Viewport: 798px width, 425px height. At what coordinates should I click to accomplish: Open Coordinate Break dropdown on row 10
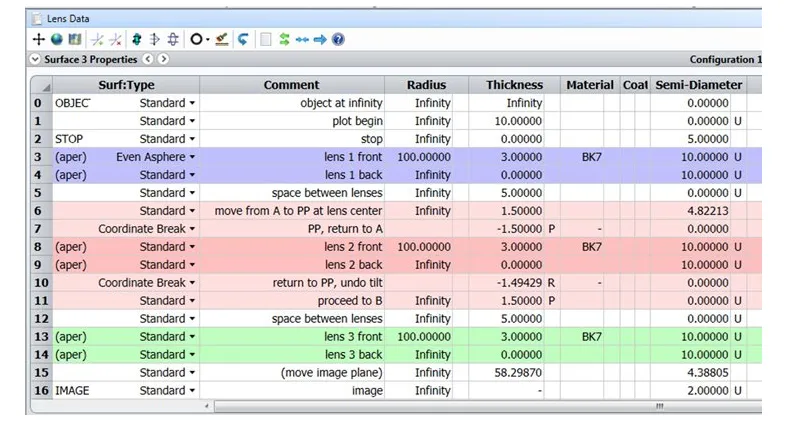(x=192, y=283)
